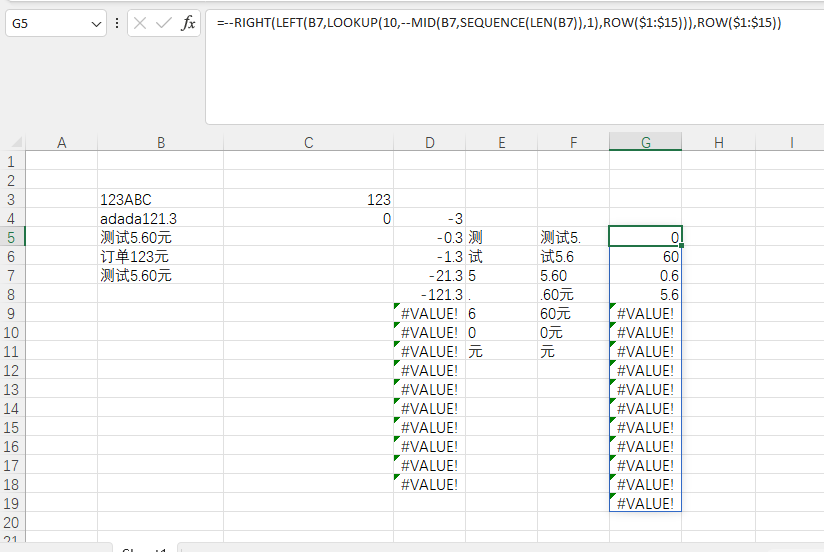Select column H header
824x552 pixels.
coord(718,142)
